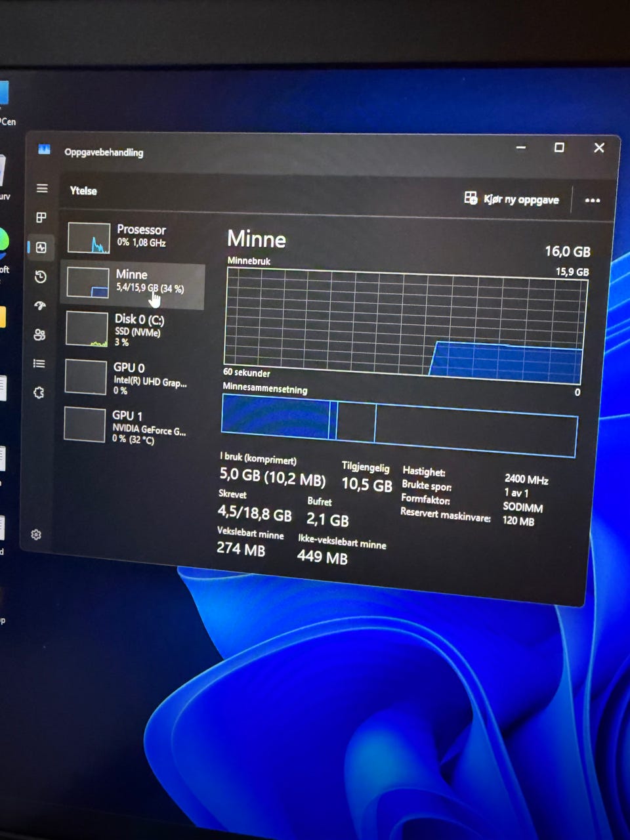Open the App history icon
The width and height of the screenshot is (630, 840).
pos(41,276)
